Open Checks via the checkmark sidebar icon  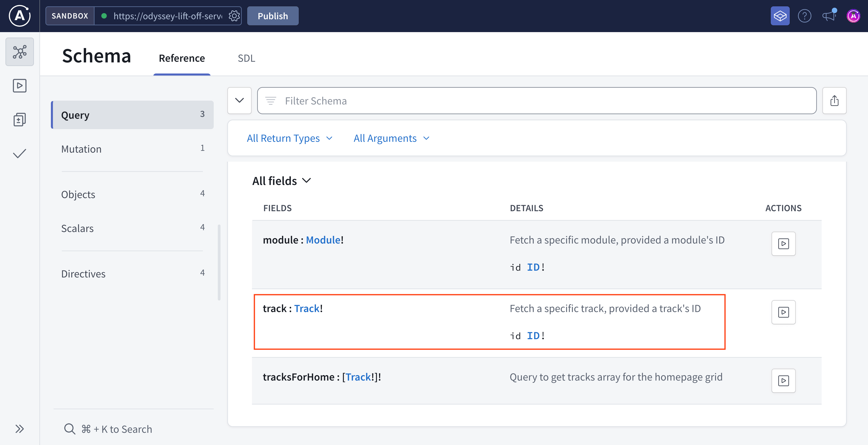(x=19, y=153)
